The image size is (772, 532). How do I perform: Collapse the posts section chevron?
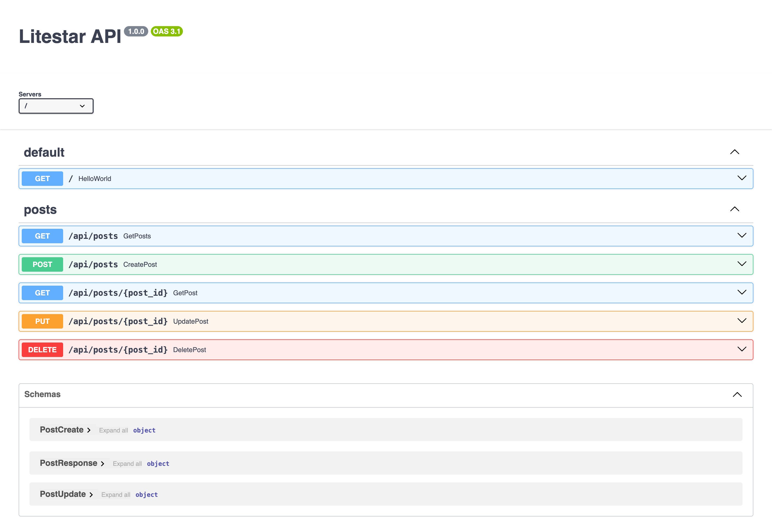pos(735,209)
